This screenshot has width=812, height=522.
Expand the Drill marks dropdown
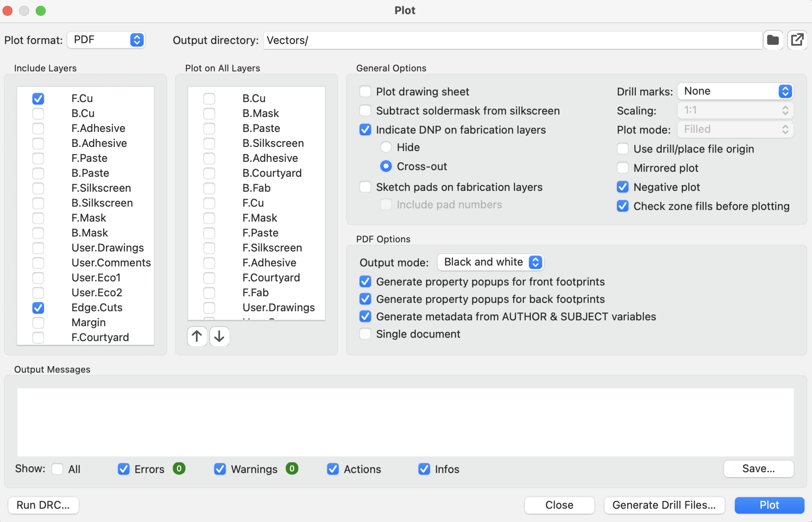click(x=735, y=91)
